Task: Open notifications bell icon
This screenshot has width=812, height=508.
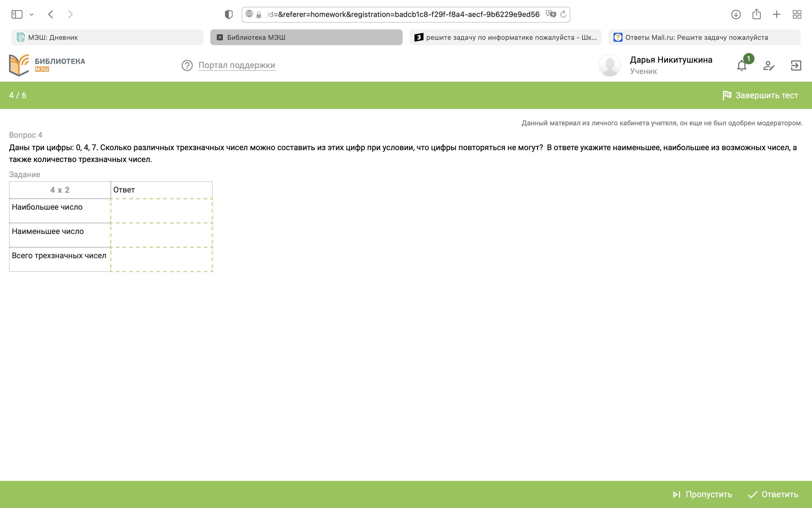Action: click(742, 65)
